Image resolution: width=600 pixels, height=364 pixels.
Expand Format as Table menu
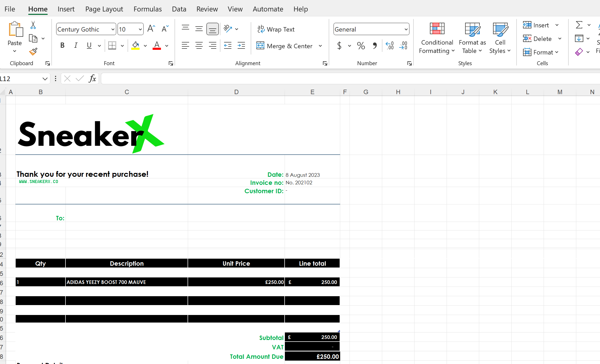[472, 38]
